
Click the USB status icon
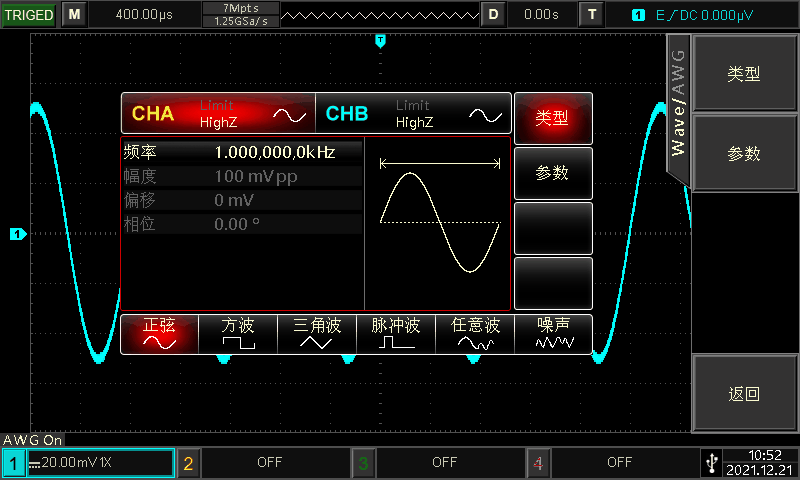[711, 462]
